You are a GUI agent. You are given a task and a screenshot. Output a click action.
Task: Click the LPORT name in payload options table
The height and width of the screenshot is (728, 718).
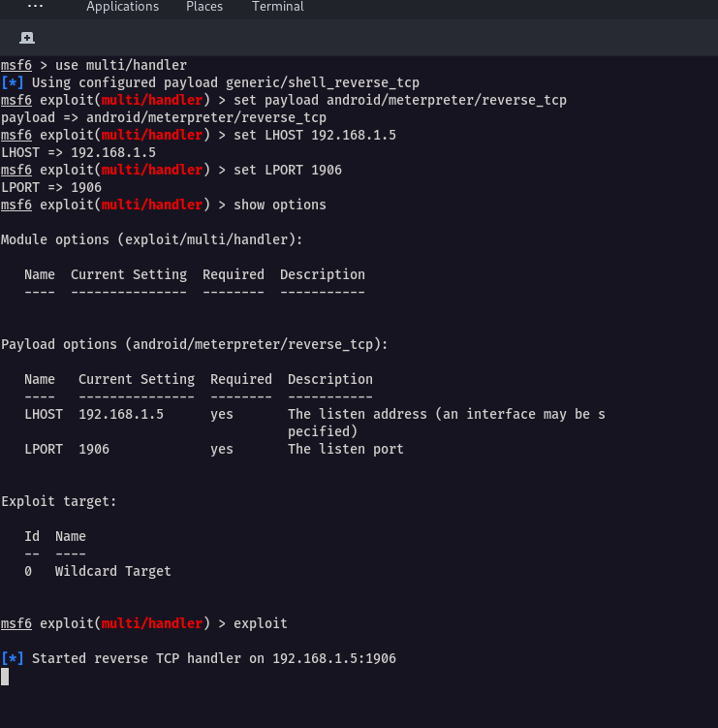(x=44, y=449)
